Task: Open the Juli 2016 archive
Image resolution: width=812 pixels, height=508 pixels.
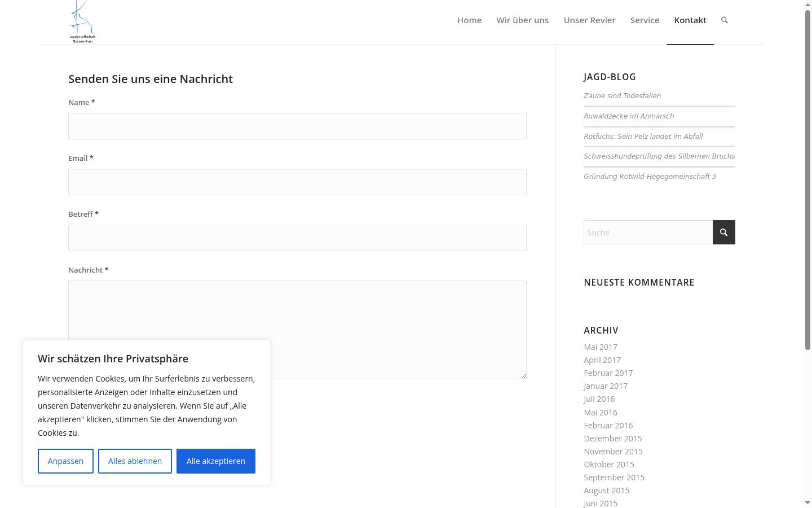Action: pyautogui.click(x=599, y=399)
